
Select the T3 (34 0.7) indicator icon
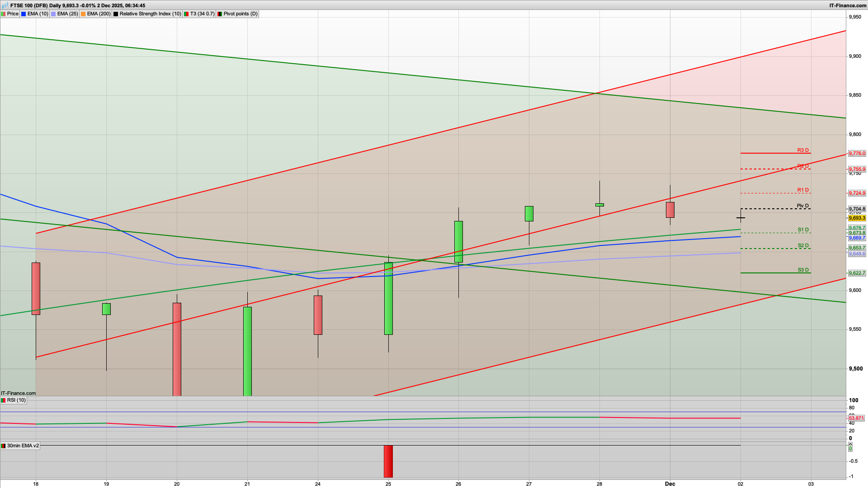(x=186, y=14)
